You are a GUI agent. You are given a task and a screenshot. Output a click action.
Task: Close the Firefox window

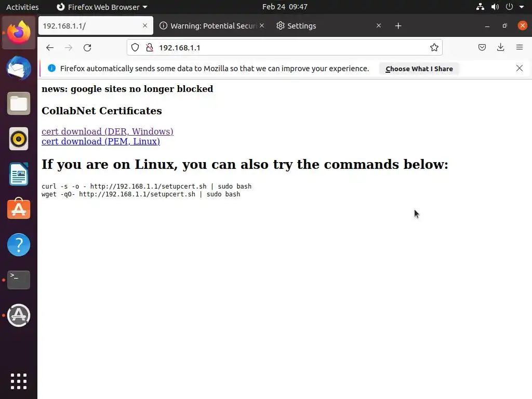click(523, 25)
